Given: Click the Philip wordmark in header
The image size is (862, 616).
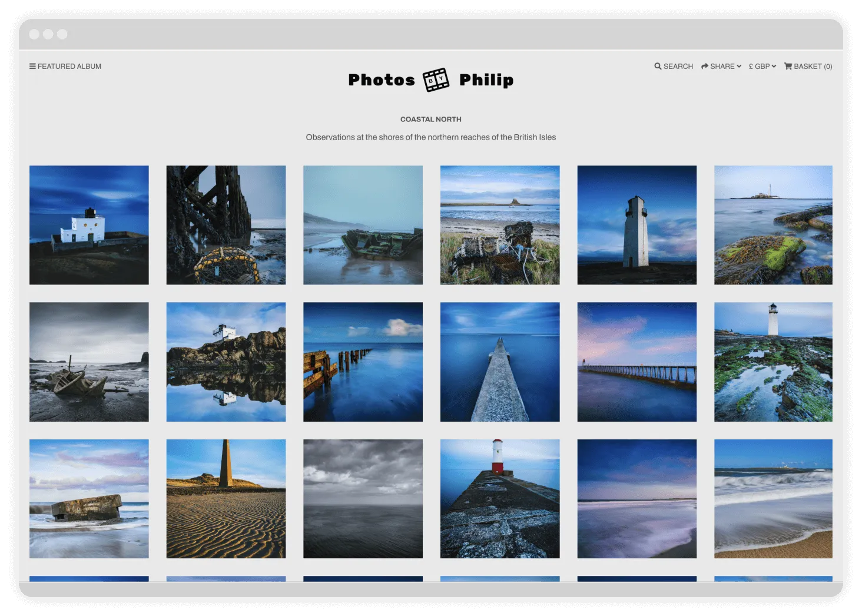Looking at the screenshot, I should 486,80.
